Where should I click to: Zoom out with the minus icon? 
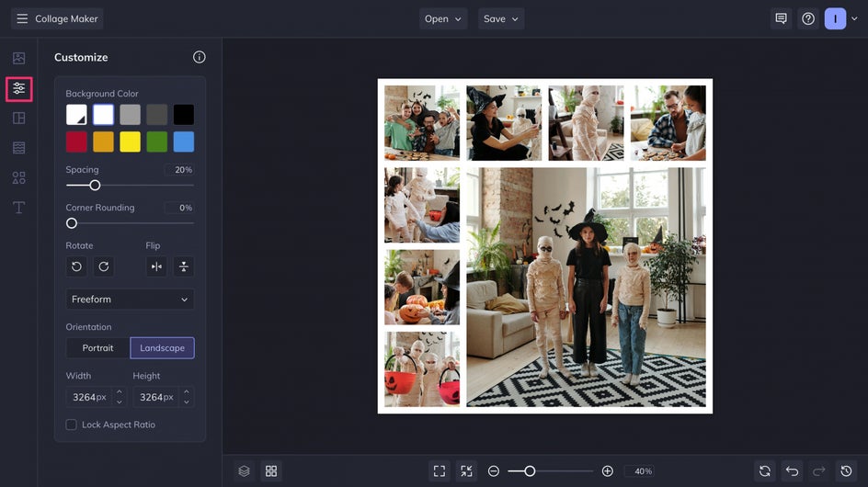coord(494,471)
